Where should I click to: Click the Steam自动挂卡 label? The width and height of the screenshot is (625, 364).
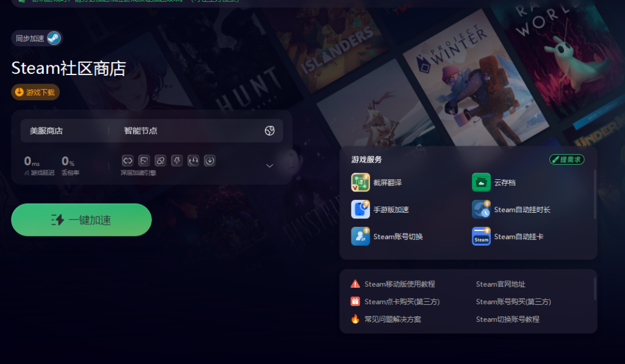click(x=519, y=237)
